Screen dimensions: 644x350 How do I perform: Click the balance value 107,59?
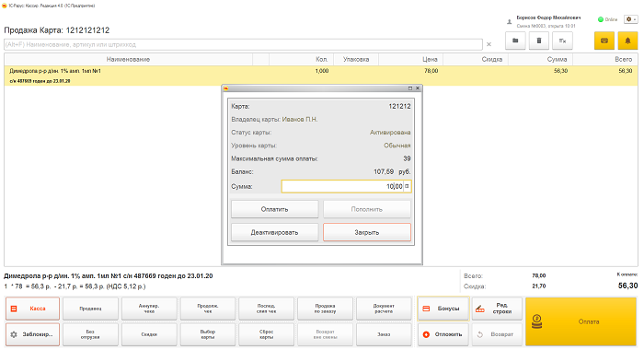tap(384, 171)
